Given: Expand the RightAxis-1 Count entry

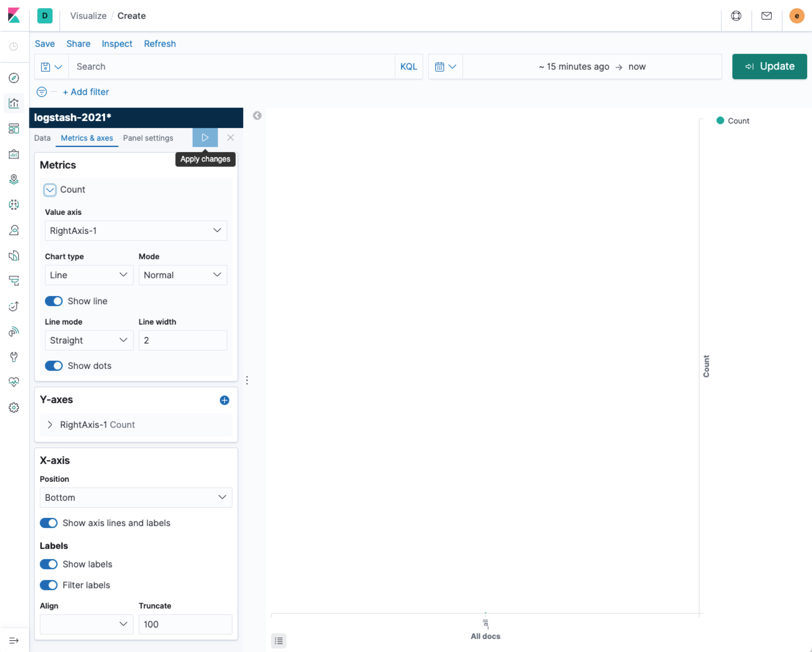Looking at the screenshot, I should click(50, 425).
